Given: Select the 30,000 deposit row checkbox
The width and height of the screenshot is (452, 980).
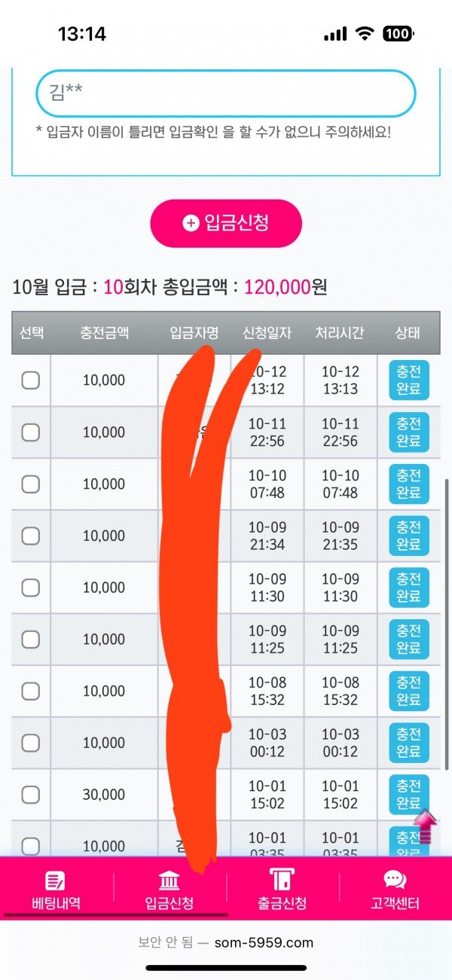Looking at the screenshot, I should coord(31,794).
